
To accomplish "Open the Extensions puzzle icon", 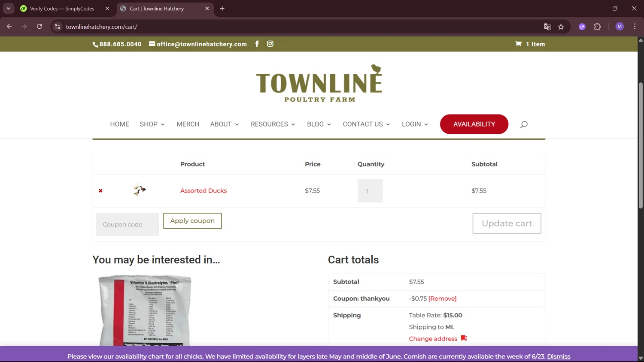I will point(597,27).
